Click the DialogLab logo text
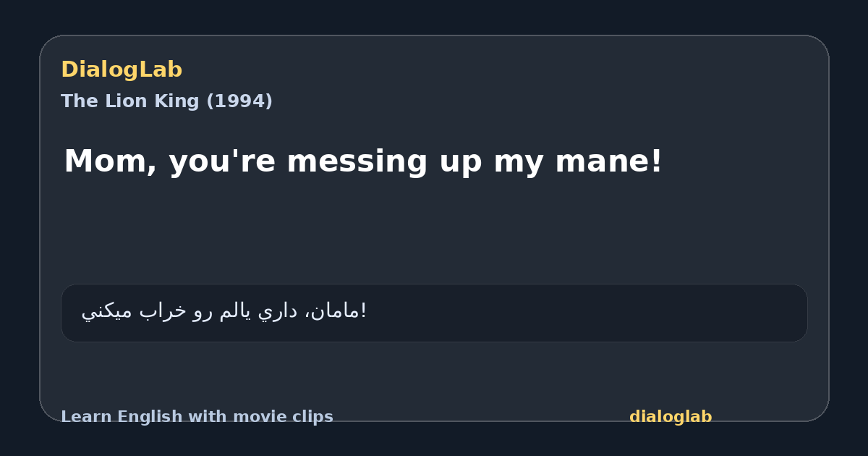This screenshot has height=456, width=868. pyautogui.click(x=122, y=70)
